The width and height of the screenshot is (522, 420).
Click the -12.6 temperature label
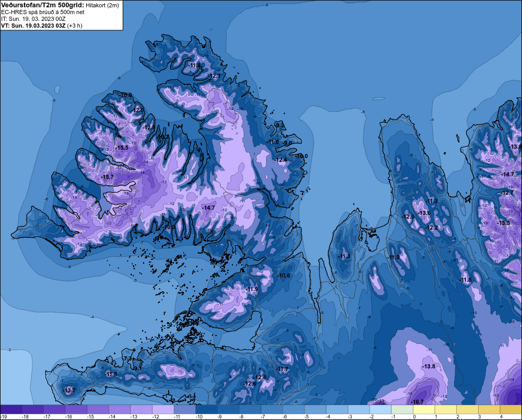click(250, 383)
